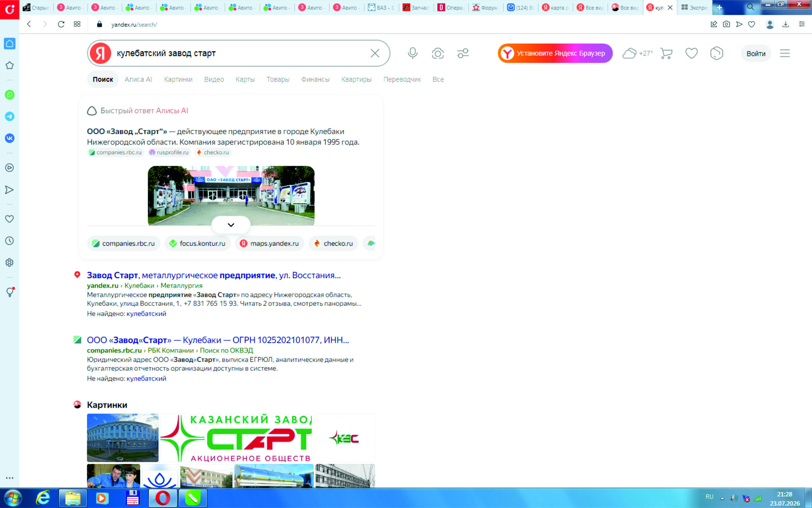The height and width of the screenshot is (508, 812).
Task: Take a snapshot with the camera toolbar icon
Action: click(726, 24)
